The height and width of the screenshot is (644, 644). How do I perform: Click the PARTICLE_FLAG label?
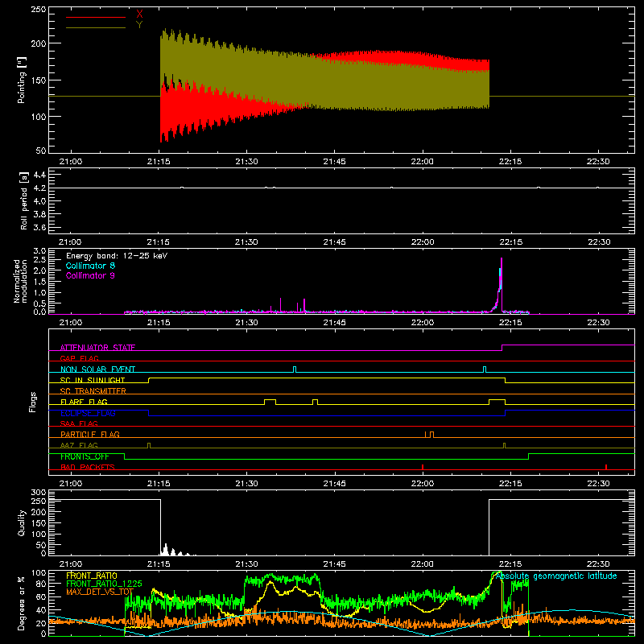pos(90,434)
